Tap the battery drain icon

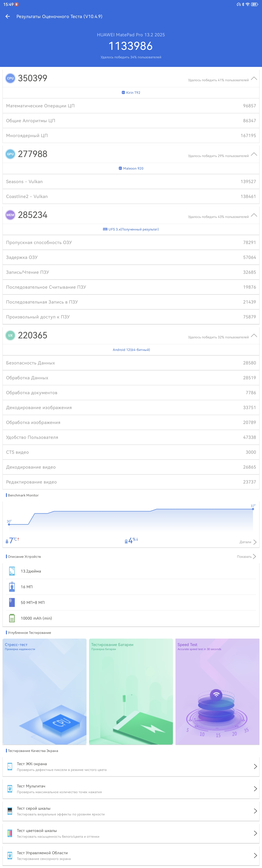pyautogui.click(x=126, y=542)
